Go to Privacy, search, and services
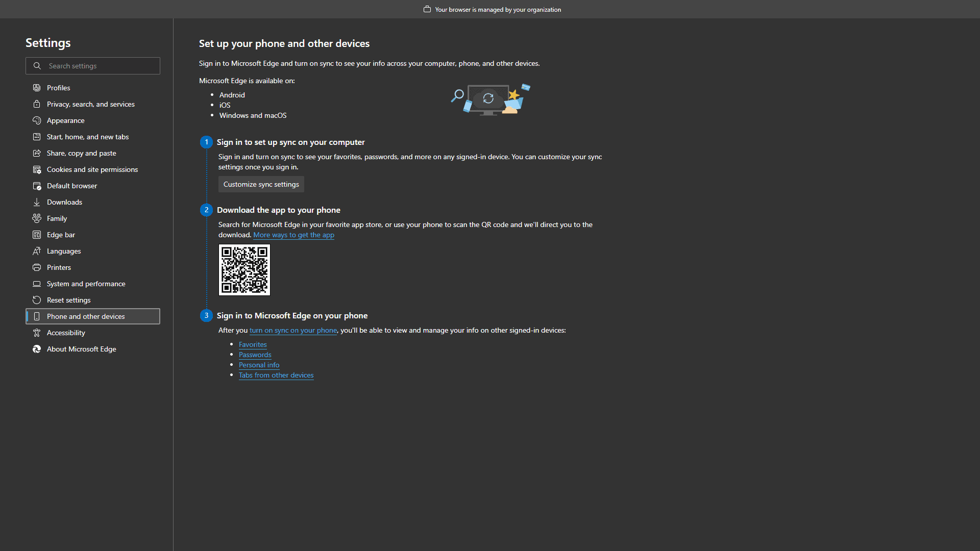 (93, 104)
